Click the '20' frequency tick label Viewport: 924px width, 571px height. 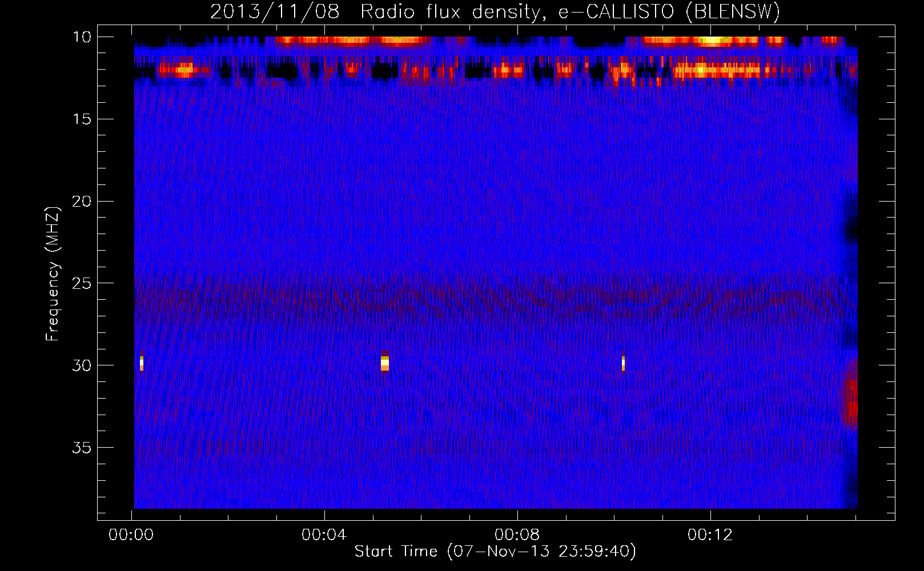pyautogui.click(x=82, y=202)
